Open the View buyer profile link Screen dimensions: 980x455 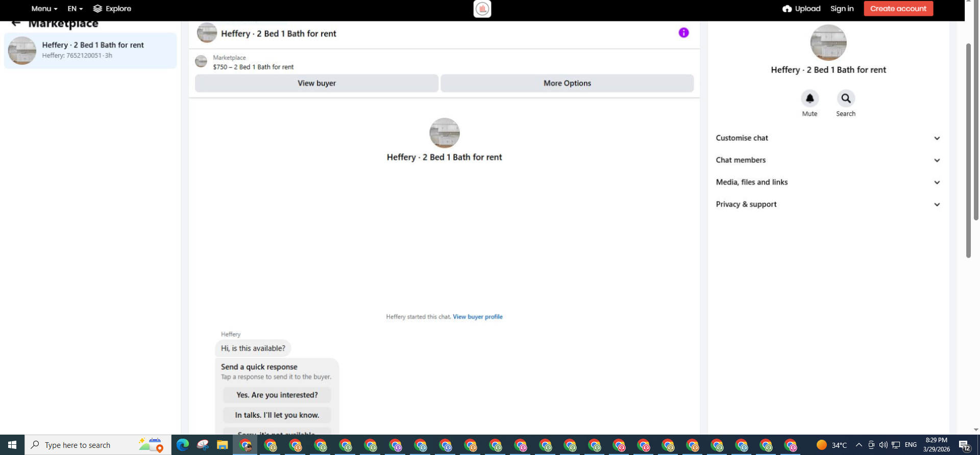pyautogui.click(x=478, y=317)
